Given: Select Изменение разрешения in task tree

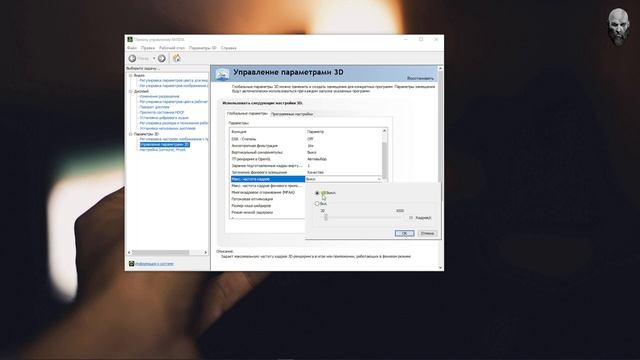Looking at the screenshot, I should pyautogui.click(x=159, y=97).
